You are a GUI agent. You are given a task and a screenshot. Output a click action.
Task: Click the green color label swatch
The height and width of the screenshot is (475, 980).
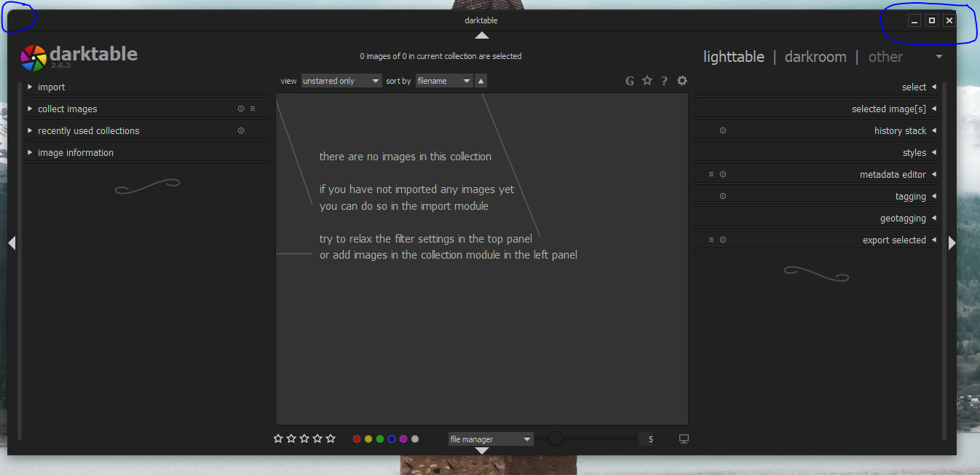pos(379,439)
